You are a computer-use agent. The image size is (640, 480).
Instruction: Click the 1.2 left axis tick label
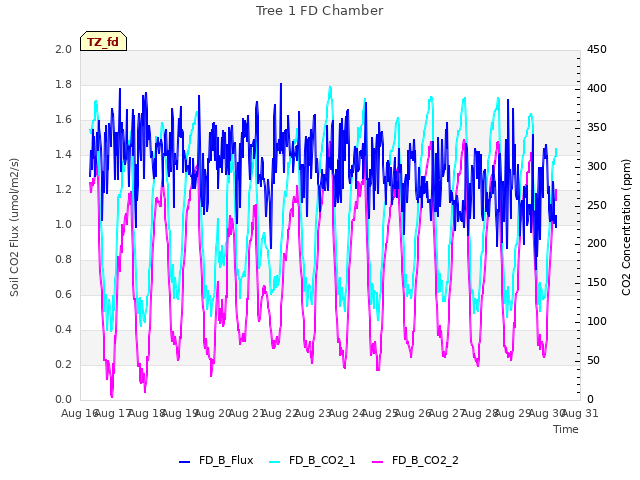(x=63, y=190)
